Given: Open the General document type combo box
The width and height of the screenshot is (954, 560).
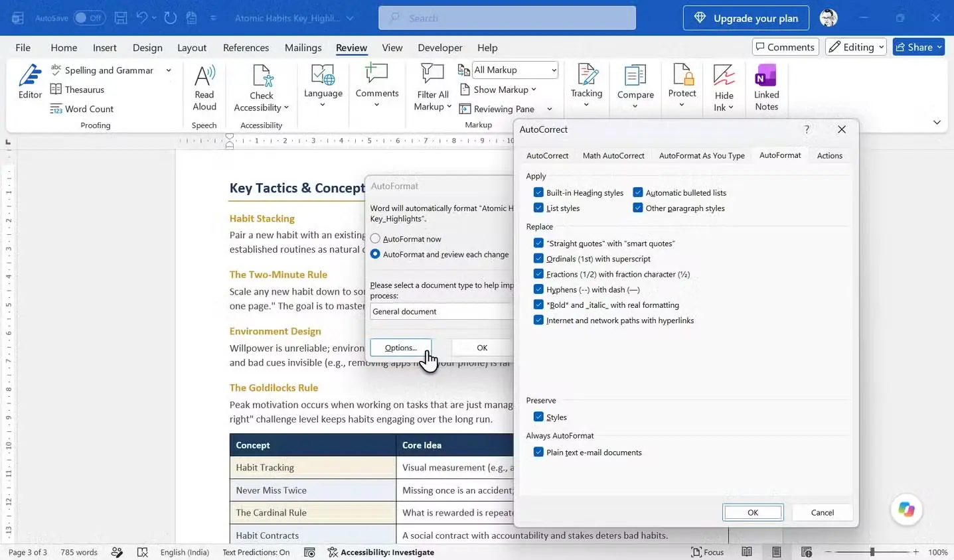Looking at the screenshot, I should tap(441, 311).
